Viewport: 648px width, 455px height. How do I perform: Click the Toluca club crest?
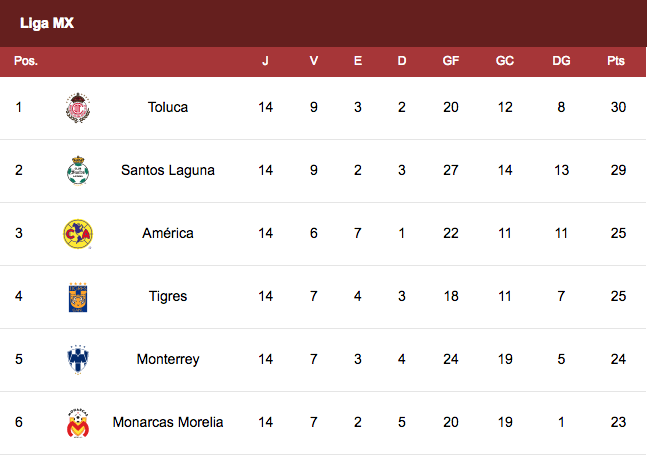tap(78, 108)
